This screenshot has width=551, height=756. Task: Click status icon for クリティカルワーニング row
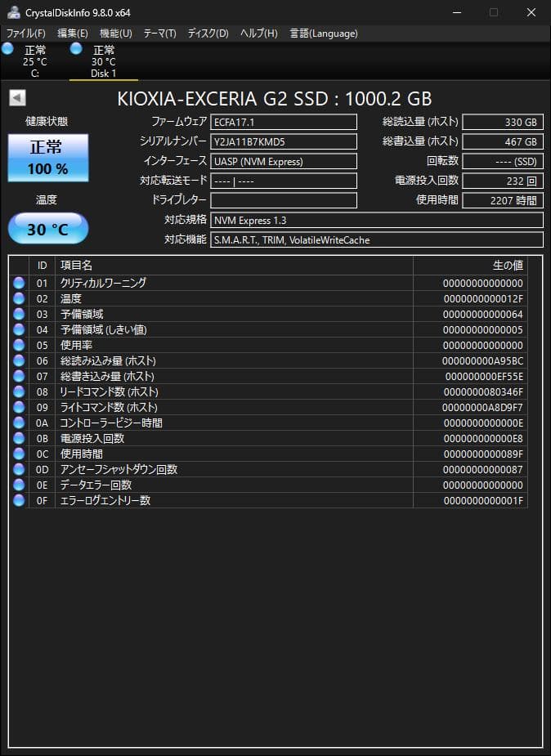[19, 283]
